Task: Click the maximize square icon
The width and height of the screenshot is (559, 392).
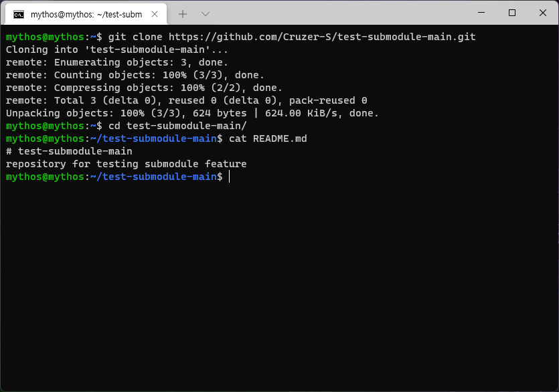Action: 511,13
